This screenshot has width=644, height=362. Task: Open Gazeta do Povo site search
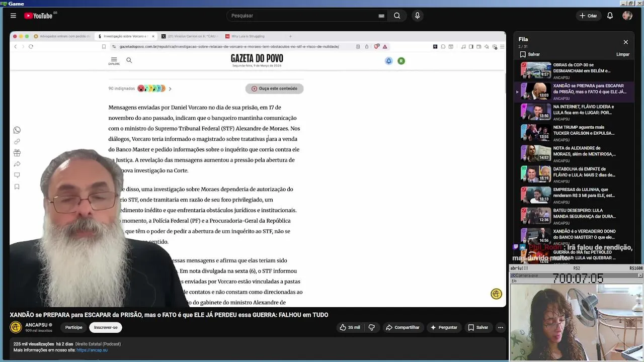click(x=129, y=60)
